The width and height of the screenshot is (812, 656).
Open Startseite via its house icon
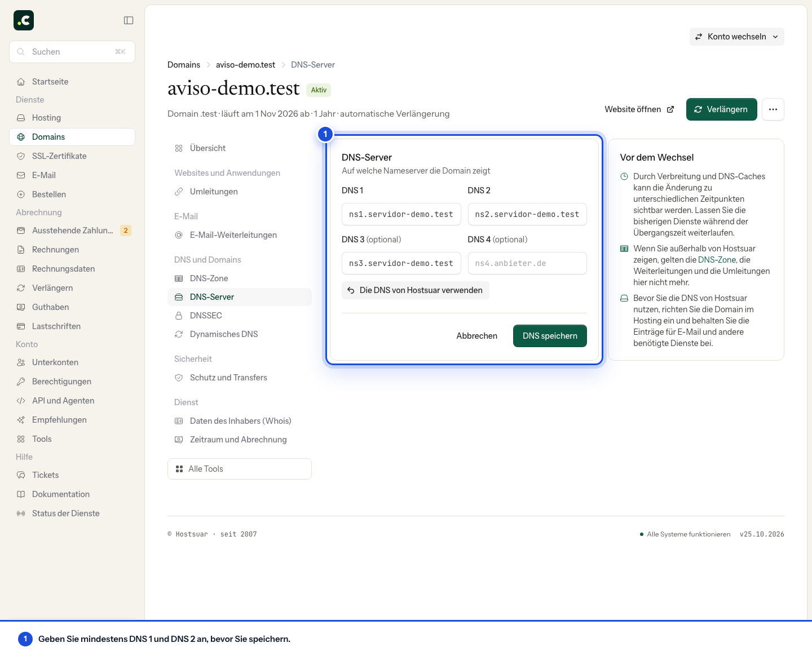click(x=21, y=82)
